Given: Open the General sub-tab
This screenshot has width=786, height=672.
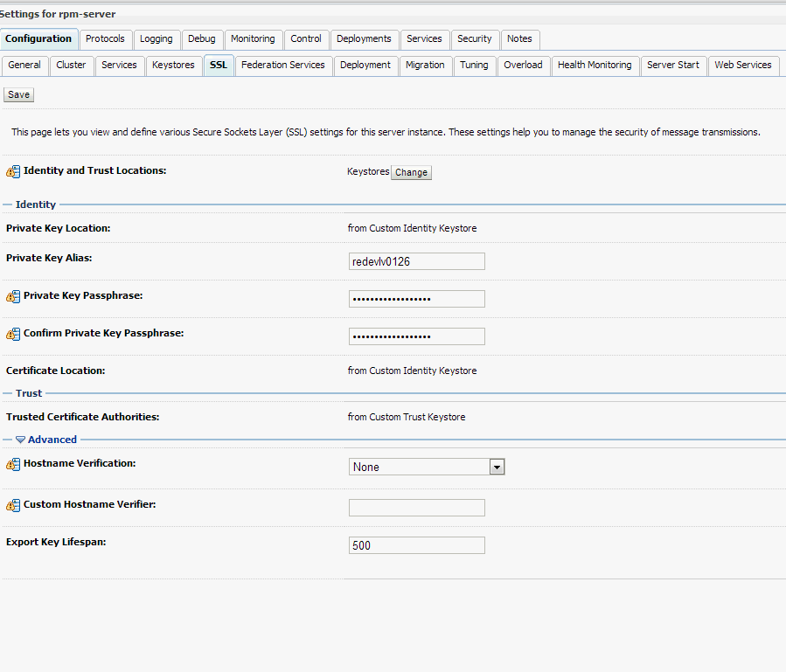Looking at the screenshot, I should tap(24, 66).
